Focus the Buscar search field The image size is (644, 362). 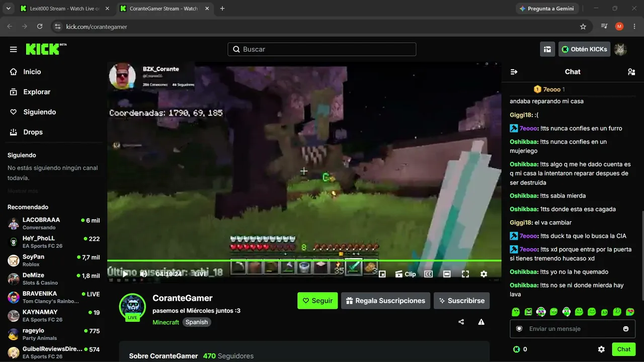click(x=322, y=49)
